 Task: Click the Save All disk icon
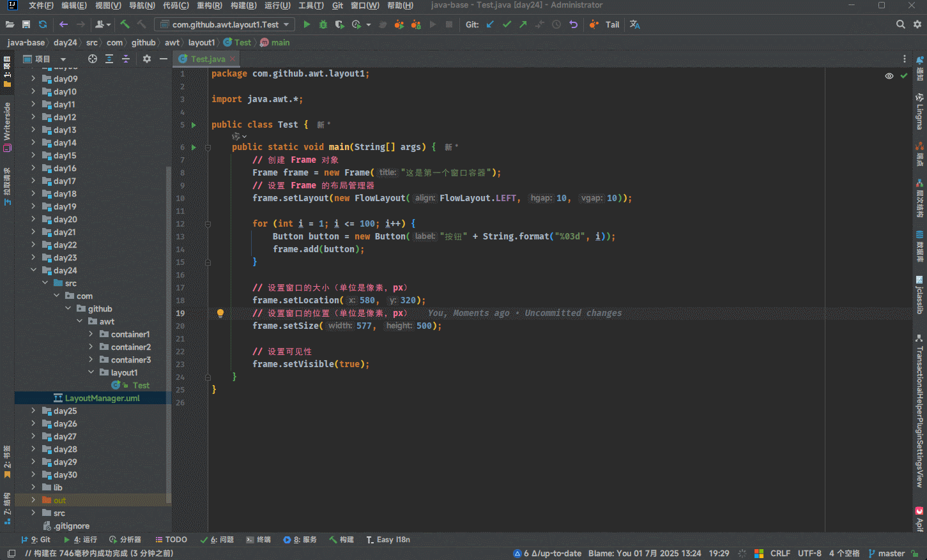[26, 24]
